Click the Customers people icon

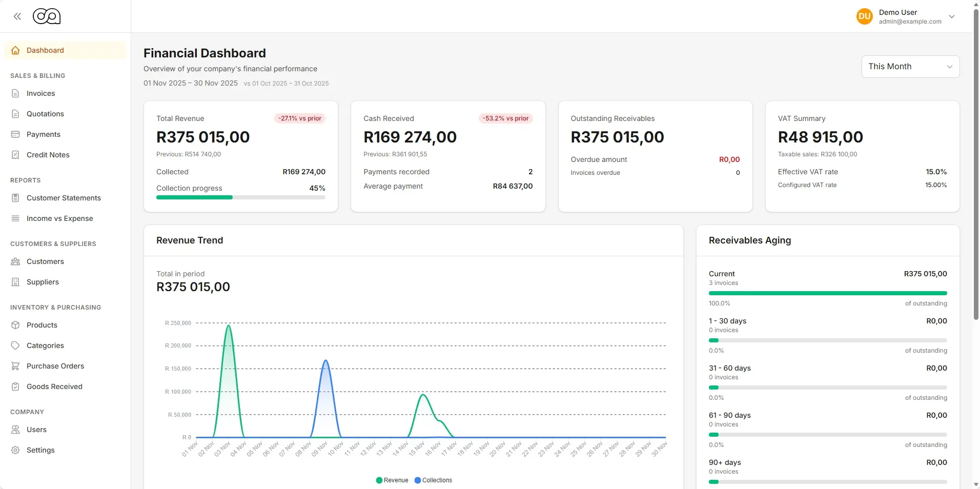click(15, 261)
